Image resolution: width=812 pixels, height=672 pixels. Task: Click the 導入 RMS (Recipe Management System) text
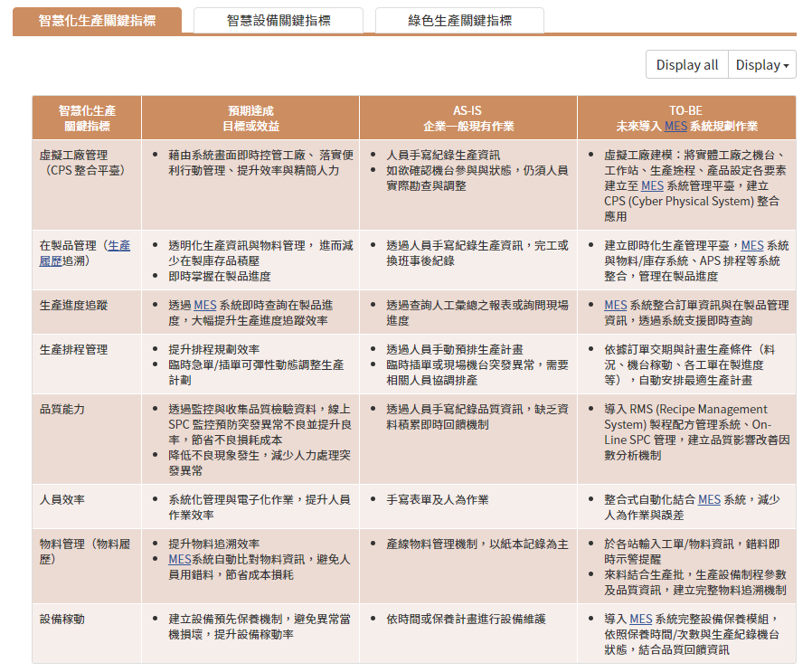697,432
